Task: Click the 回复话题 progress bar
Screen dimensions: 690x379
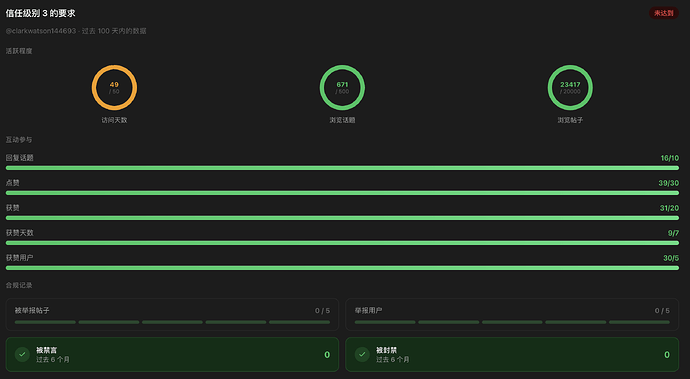Action: [342, 168]
